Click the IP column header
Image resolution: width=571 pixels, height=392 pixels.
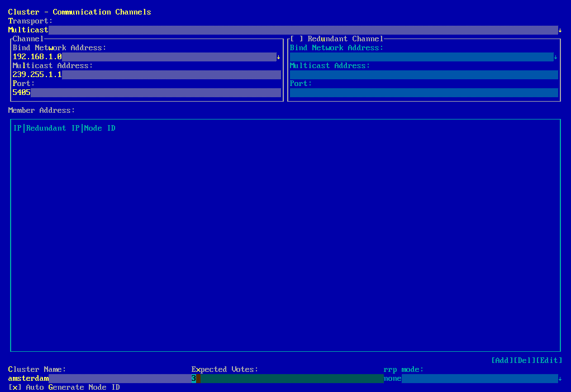17,128
